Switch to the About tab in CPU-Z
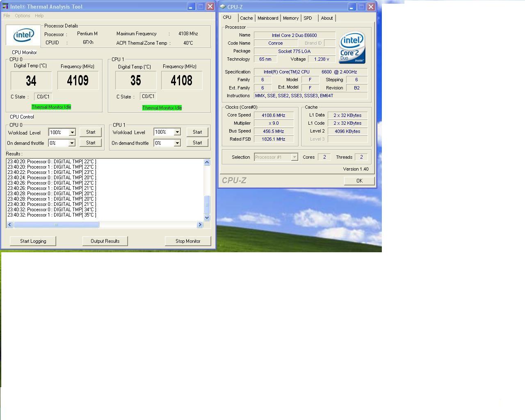Image resolution: width=525 pixels, height=420 pixels. point(327,18)
